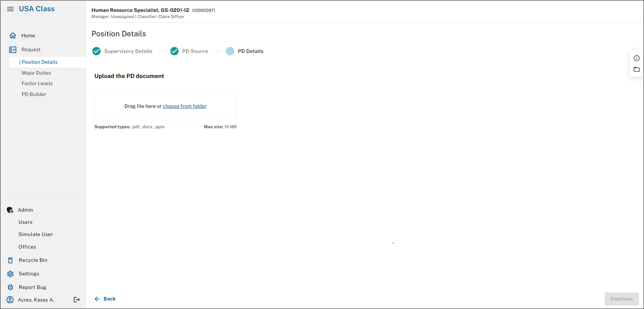Click the sign-out arrow icon
Screen dimensions: 644x309
pyautogui.click(x=77, y=300)
